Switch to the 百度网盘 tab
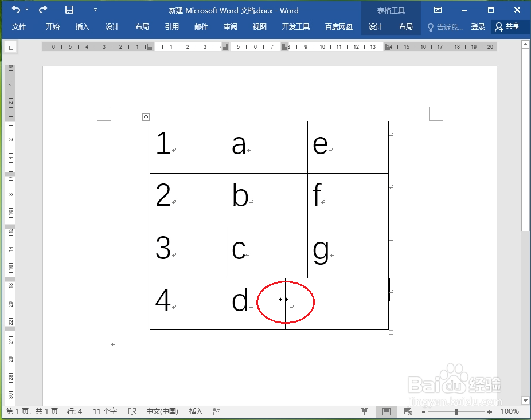 click(x=339, y=27)
